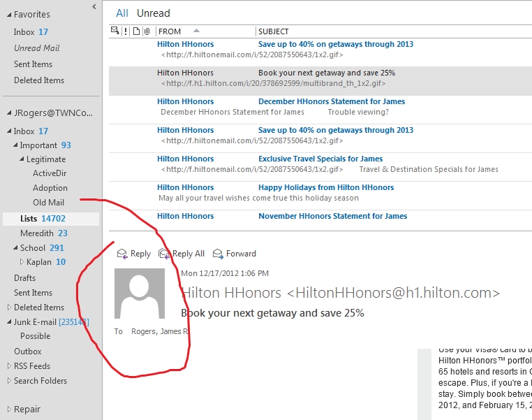Viewport: 532px width, 420px height.
Task: Click the reading pane subject line text
Action: coord(272,312)
